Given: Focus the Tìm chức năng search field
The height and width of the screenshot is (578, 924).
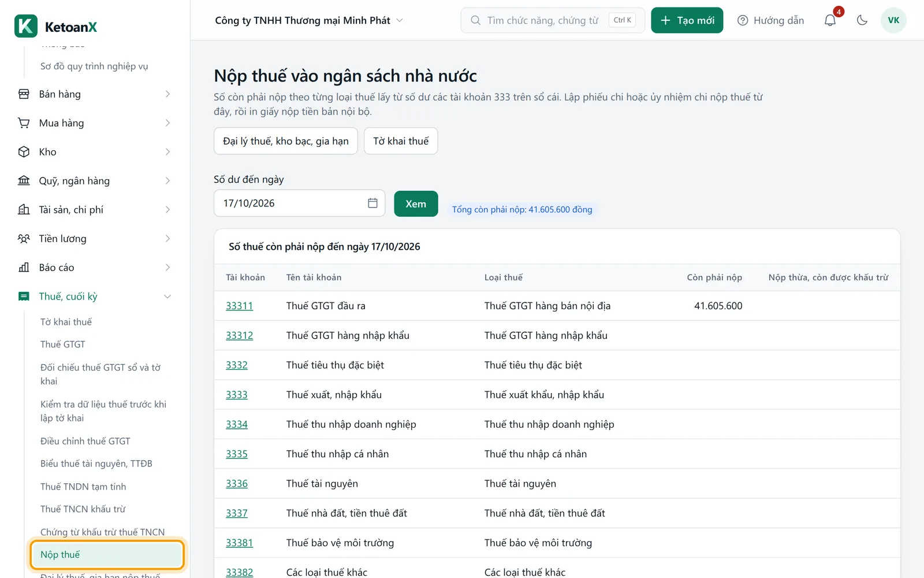Looking at the screenshot, I should pos(553,20).
